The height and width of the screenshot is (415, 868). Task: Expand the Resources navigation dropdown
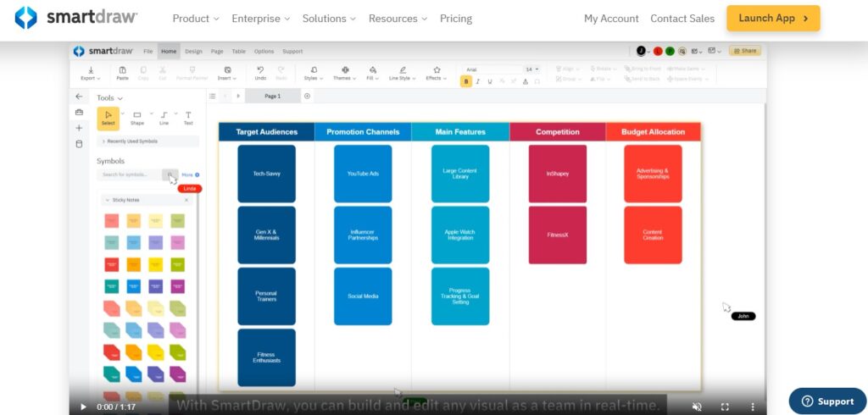398,18
